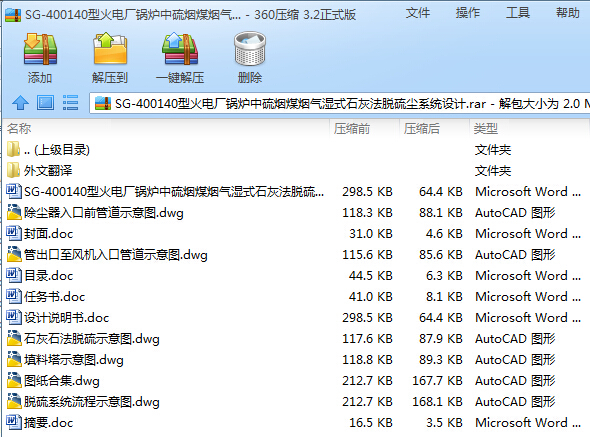590x437 pixels.
Task: Click the folder icon for 上级目录
Action: 14,149
